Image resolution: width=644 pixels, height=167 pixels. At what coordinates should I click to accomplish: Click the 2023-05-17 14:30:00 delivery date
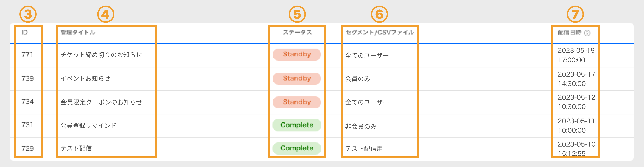pos(577,79)
